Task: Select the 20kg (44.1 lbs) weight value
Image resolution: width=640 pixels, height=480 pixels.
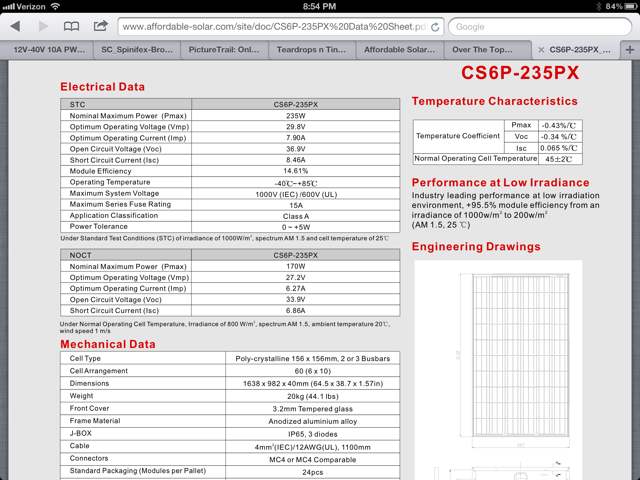Action: pos(313,396)
